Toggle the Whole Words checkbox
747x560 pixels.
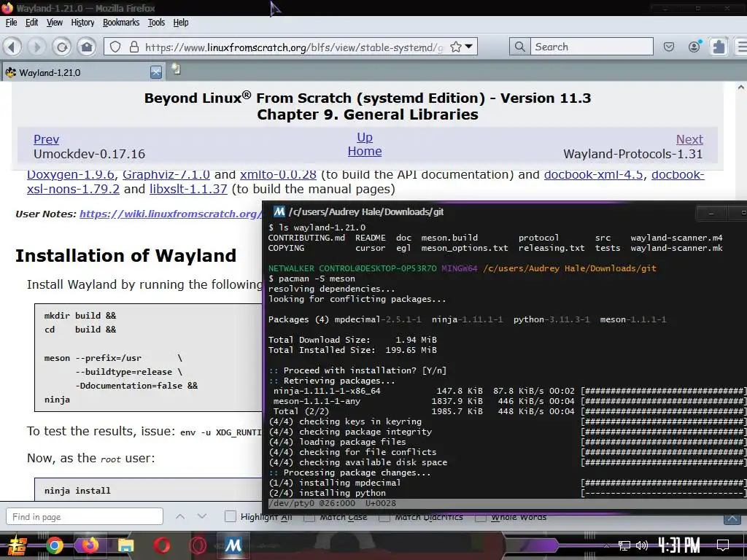(x=481, y=517)
